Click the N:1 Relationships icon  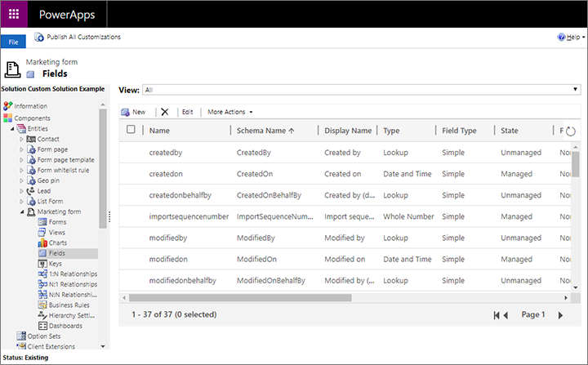click(42, 284)
